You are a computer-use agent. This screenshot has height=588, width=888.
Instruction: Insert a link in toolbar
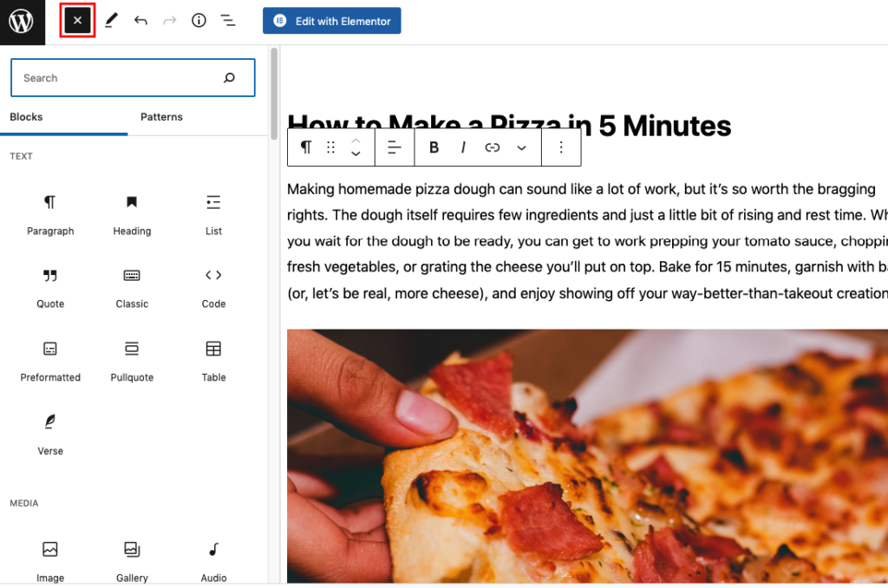[493, 147]
